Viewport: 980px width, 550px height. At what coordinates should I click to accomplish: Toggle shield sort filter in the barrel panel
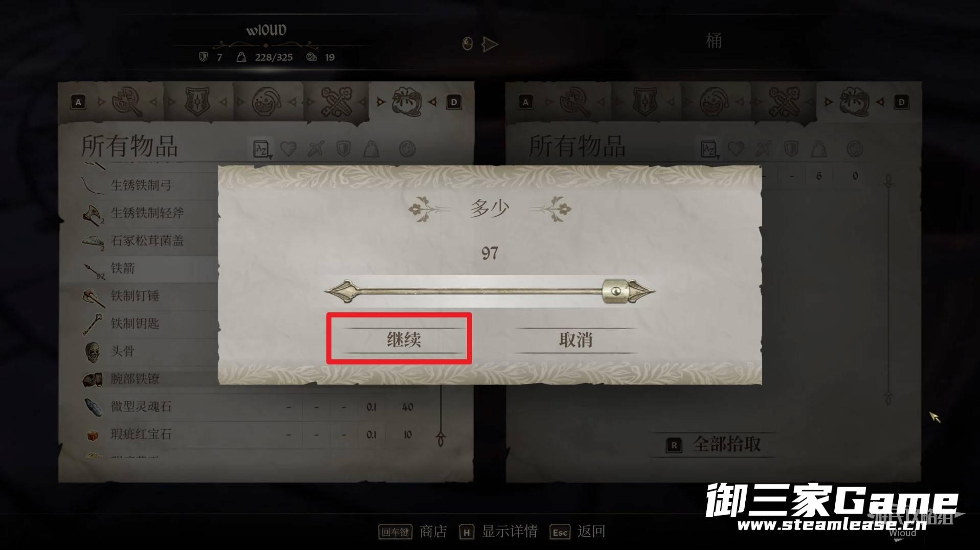pyautogui.click(x=791, y=149)
